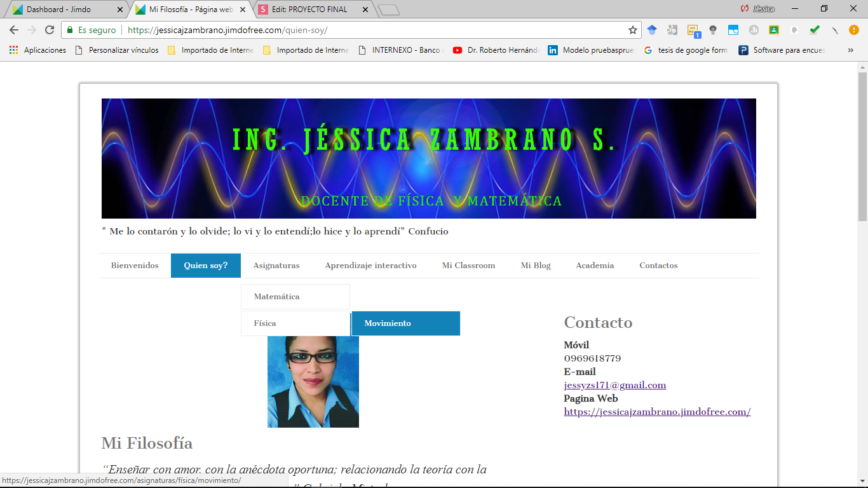
Task: Select the Movimiento submenu entry
Action: [x=405, y=323]
